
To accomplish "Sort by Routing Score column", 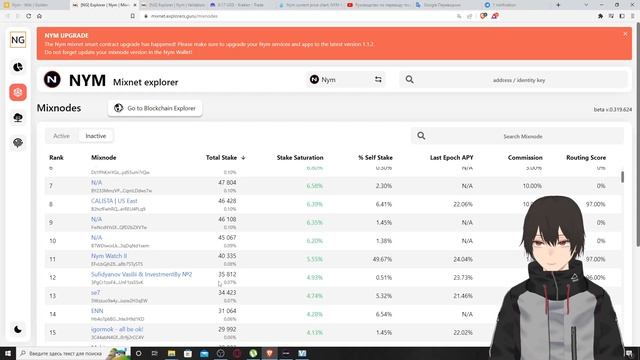I will click(586, 158).
